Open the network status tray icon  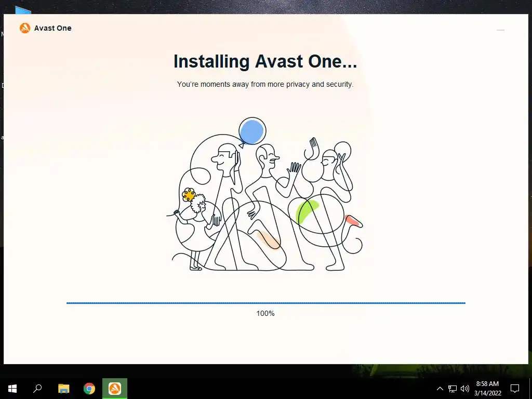point(453,389)
